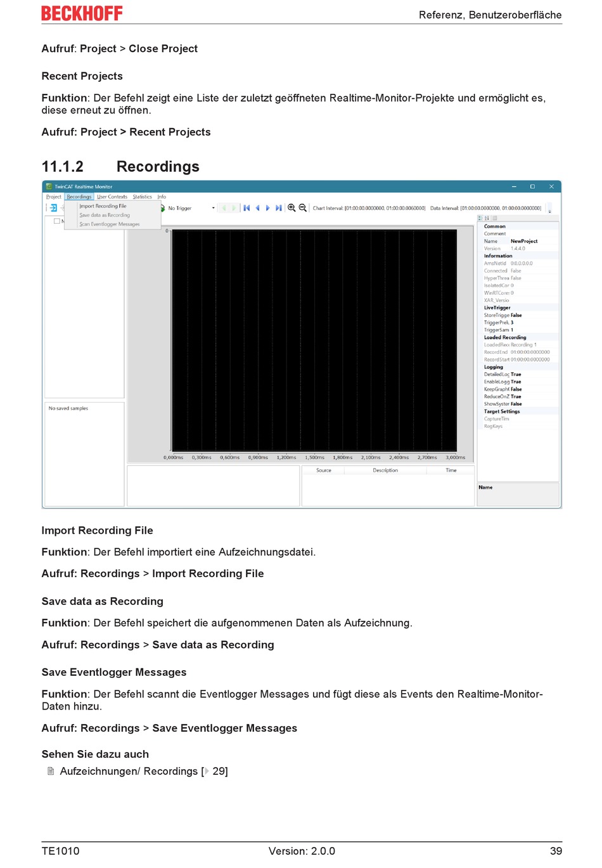The image size is (602, 868).
Task: Click the Categorized view icon in properties
Action: point(480,218)
